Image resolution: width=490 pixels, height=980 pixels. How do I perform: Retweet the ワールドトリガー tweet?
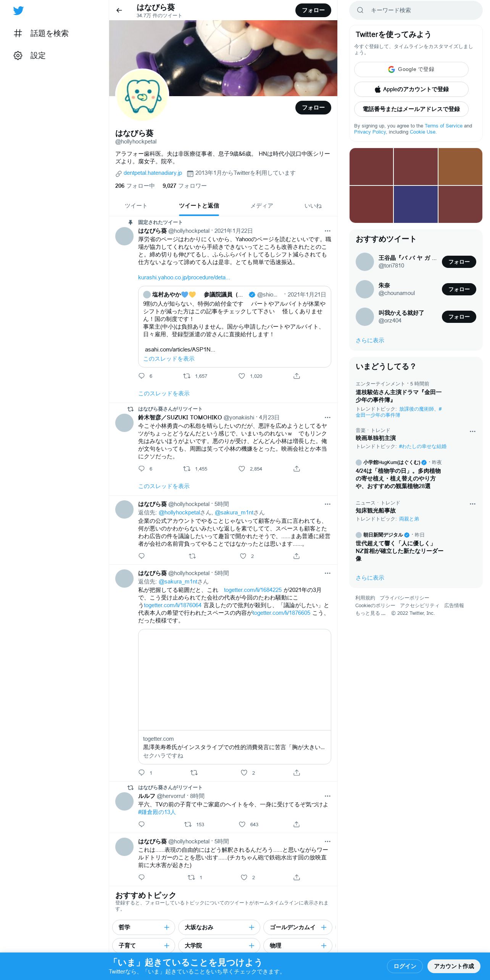pyautogui.click(x=191, y=877)
